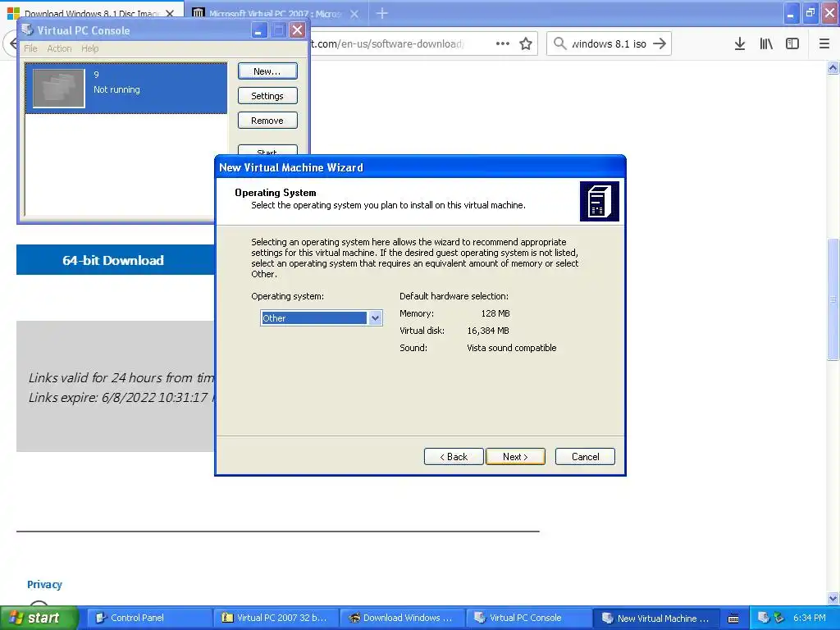The width and height of the screenshot is (840, 630).
Task: Open Settings in Virtual PC Console
Action: pyautogui.click(x=267, y=96)
